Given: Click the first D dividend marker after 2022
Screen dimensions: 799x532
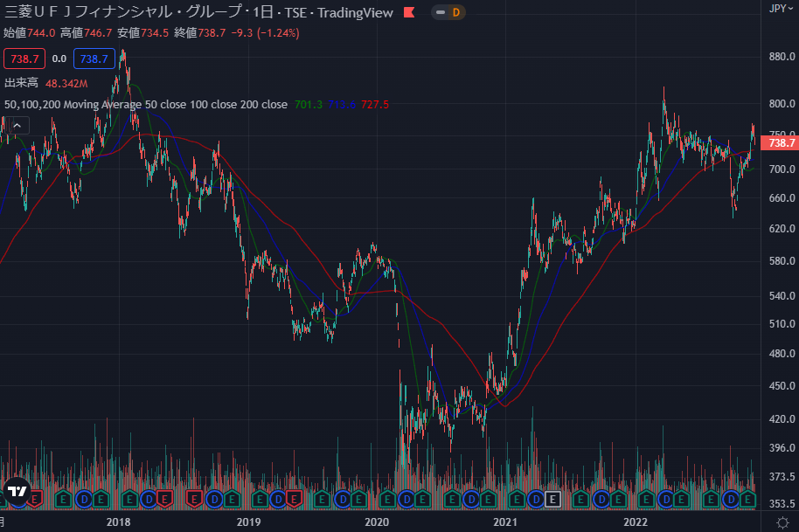Looking at the screenshot, I should tap(666, 499).
